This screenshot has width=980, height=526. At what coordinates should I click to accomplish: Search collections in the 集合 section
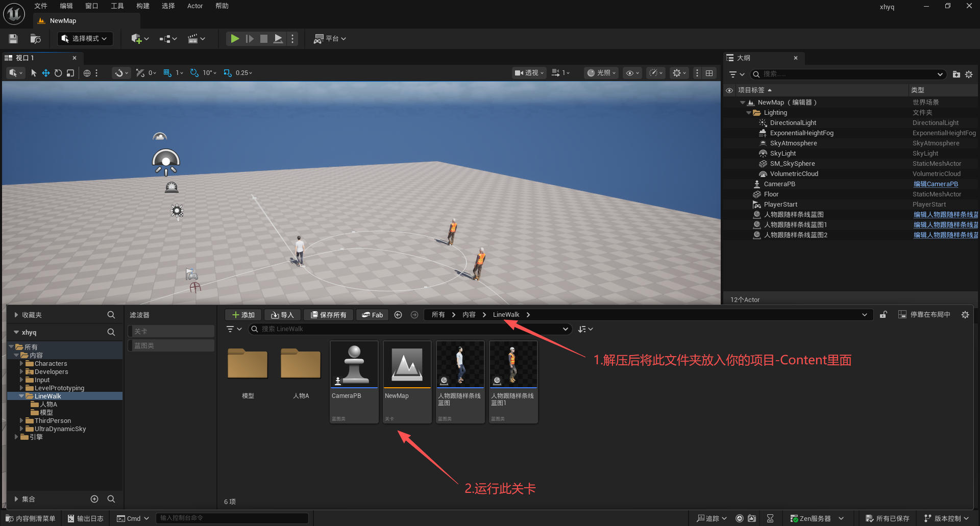click(111, 499)
